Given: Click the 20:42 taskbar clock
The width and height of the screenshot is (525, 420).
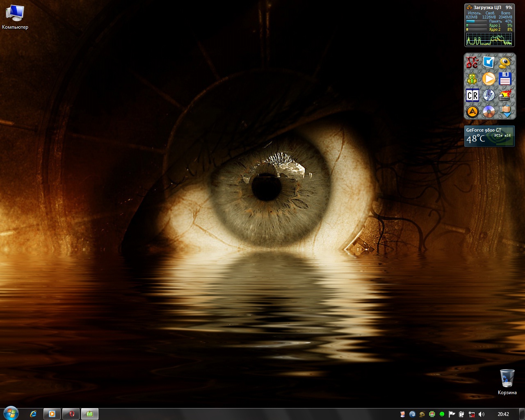Looking at the screenshot, I should [503, 414].
